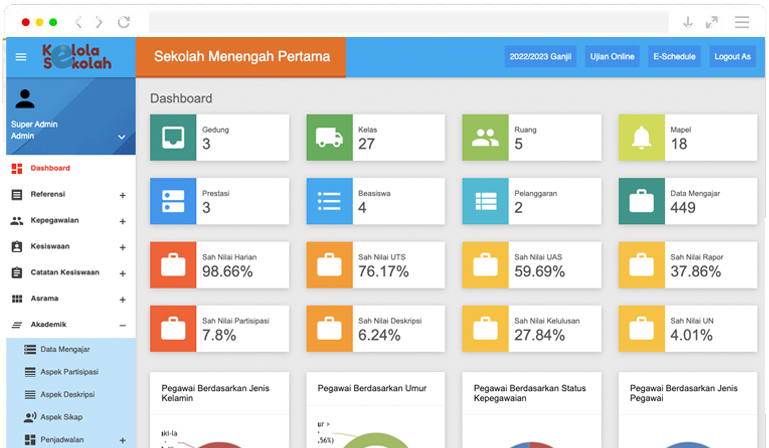This screenshot has width=769, height=448.
Task: Click the Akademik lines icon
Action: 17,325
